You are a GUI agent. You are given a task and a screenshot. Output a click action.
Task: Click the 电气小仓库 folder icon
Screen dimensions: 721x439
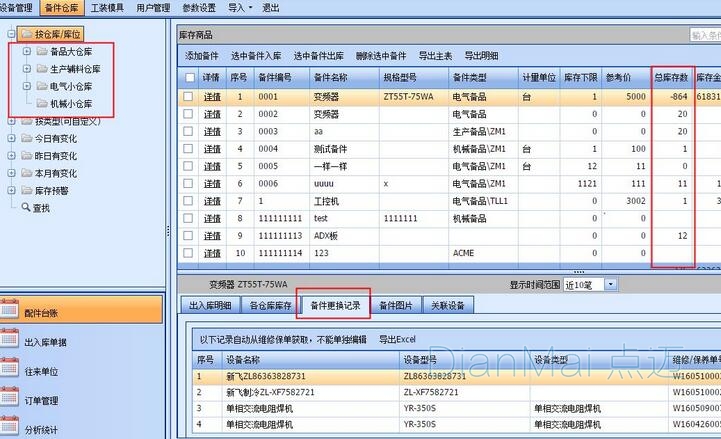click(42, 86)
